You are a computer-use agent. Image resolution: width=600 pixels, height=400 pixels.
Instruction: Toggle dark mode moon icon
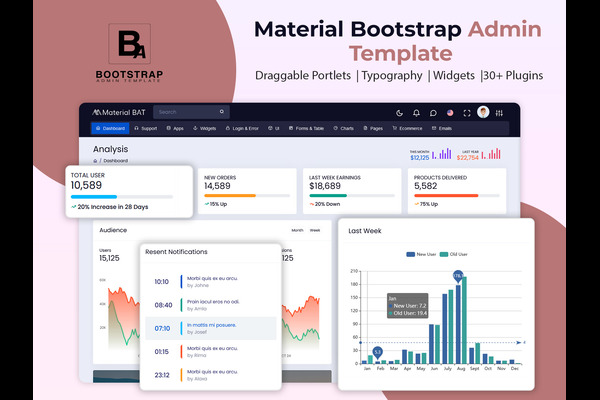tap(399, 113)
